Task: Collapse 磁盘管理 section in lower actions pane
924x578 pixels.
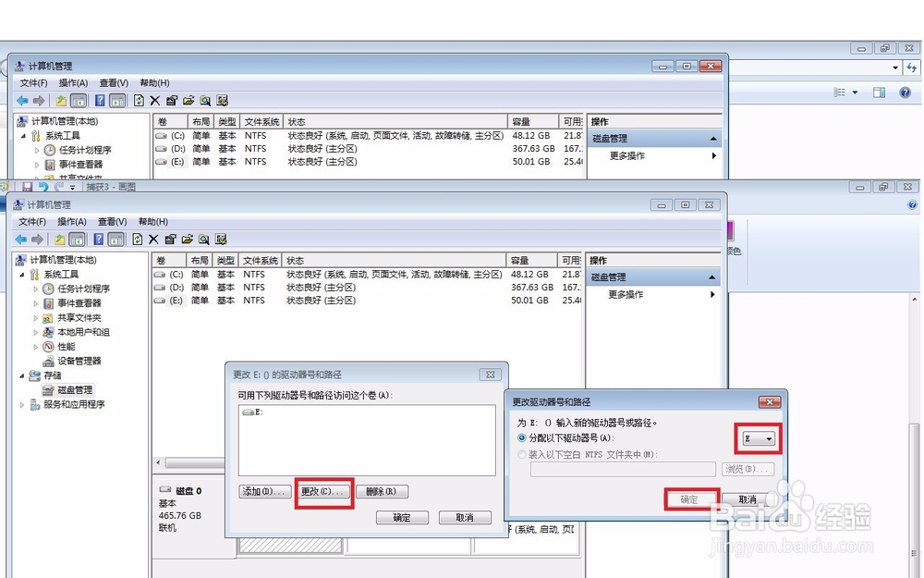Action: tap(711, 277)
